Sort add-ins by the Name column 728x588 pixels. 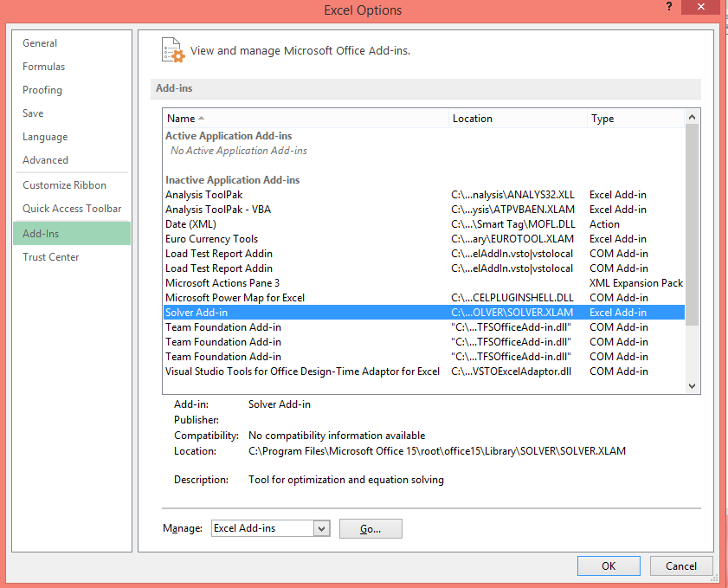tap(306, 119)
